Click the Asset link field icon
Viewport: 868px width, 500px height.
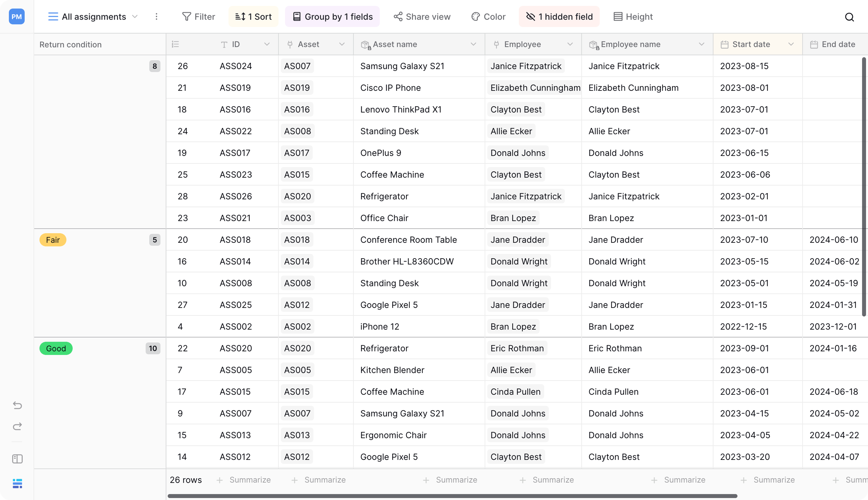[290, 44]
